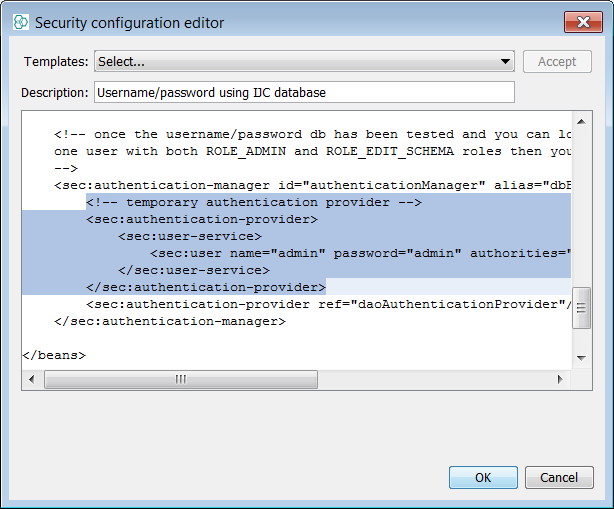The width and height of the screenshot is (614, 509).
Task: Click the horizontal scrollbar left arrow
Action: (x=31, y=380)
